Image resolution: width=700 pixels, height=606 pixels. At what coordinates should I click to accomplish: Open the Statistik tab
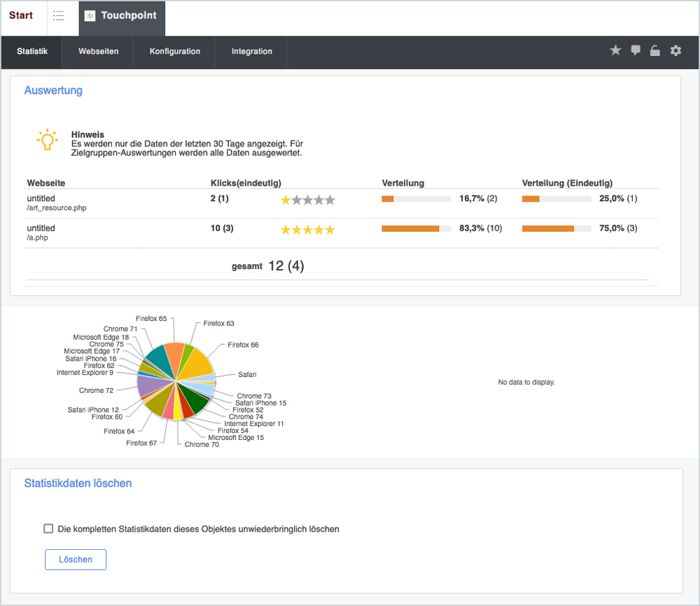(32, 51)
